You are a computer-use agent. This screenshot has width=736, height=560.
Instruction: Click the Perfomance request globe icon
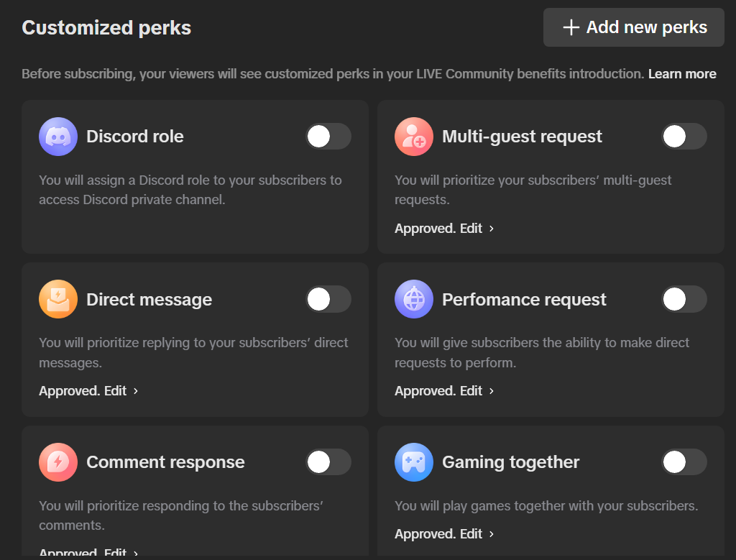coord(414,299)
